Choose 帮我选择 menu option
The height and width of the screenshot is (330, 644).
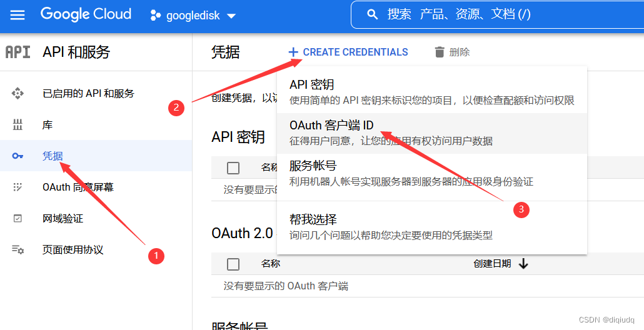(432, 227)
